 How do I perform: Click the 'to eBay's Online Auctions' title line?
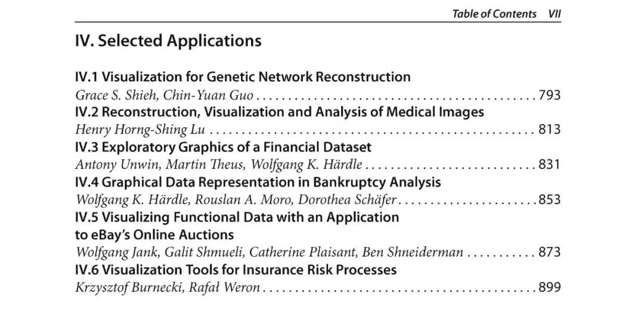click(154, 235)
